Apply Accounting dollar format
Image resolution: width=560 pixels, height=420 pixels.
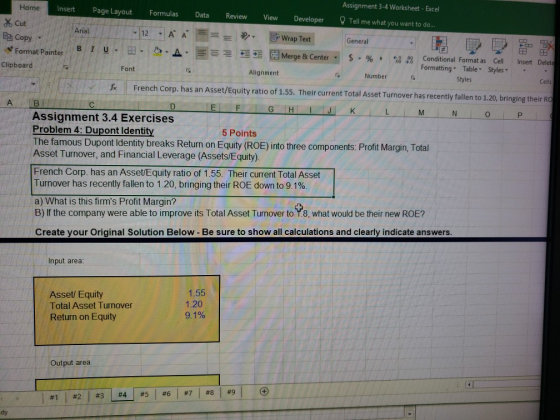[351, 58]
